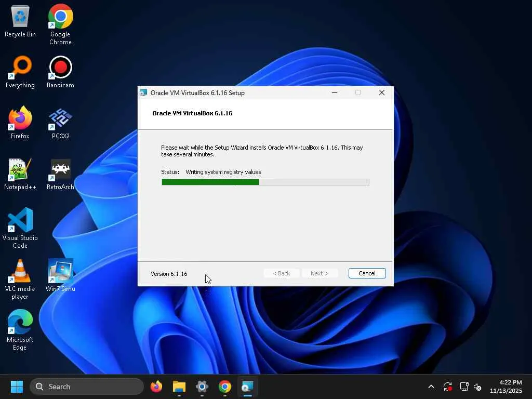Click the Firefox icon on the taskbar
532x399 pixels.
(x=156, y=387)
